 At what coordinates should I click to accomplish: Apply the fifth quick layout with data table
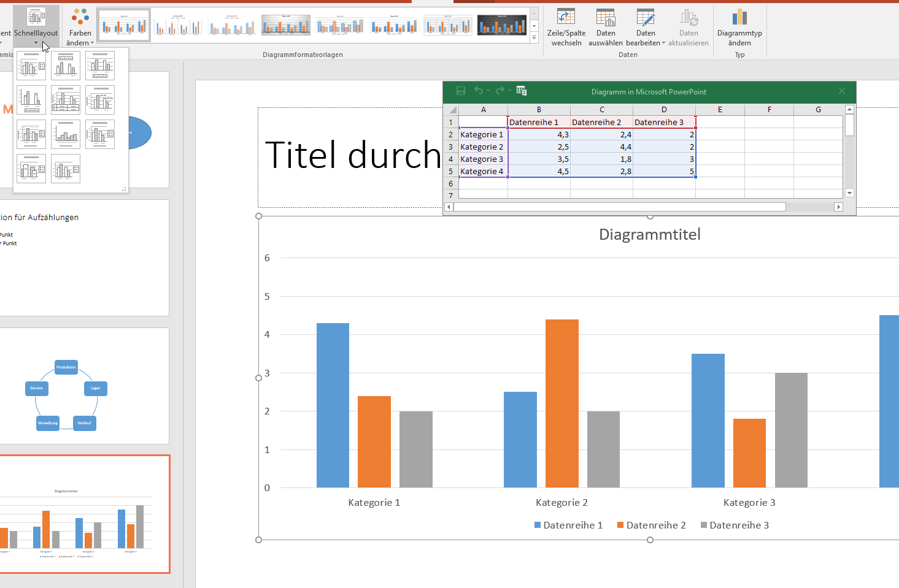[66, 100]
